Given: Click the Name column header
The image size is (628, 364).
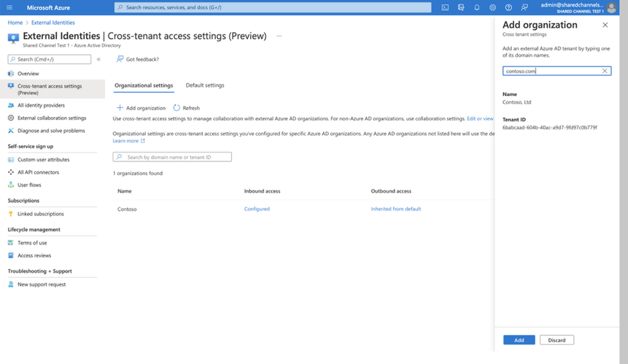Looking at the screenshot, I should (x=124, y=191).
